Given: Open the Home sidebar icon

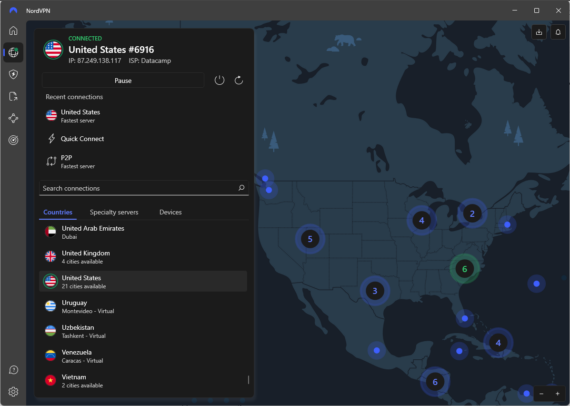Looking at the screenshot, I should (13, 31).
